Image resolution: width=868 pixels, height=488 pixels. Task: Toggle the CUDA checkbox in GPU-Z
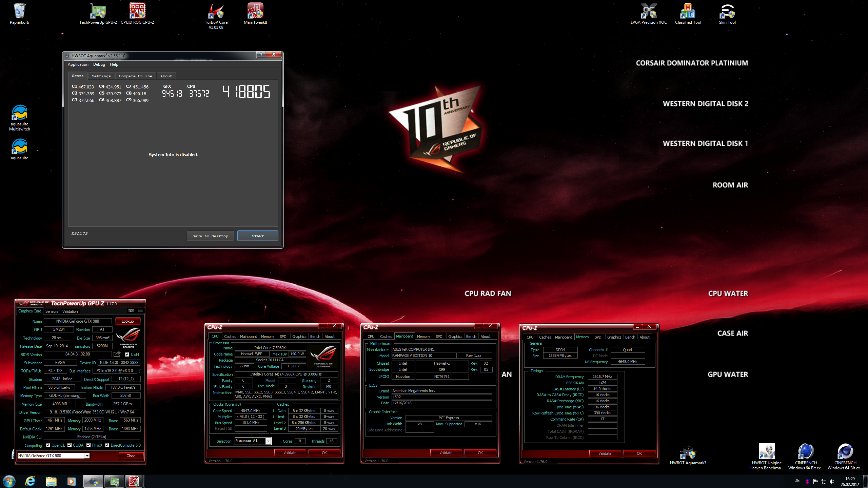click(70, 445)
